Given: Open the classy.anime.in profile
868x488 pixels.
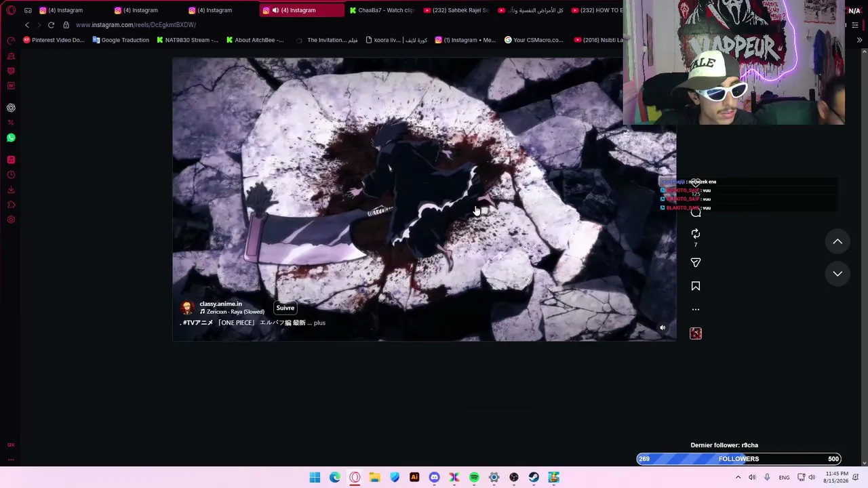Looking at the screenshot, I should tap(220, 304).
